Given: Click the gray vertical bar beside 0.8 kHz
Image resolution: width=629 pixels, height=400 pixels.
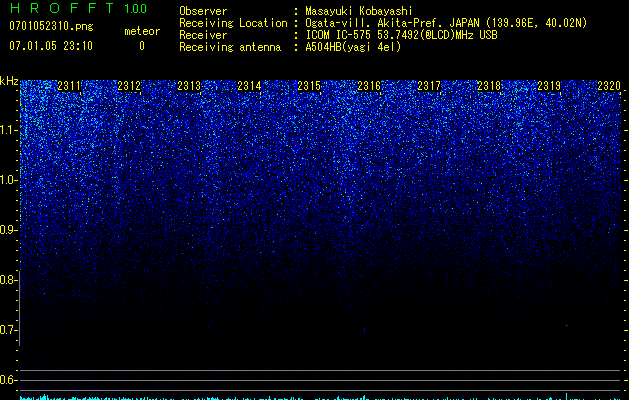Looking at the screenshot, I should (20, 308).
